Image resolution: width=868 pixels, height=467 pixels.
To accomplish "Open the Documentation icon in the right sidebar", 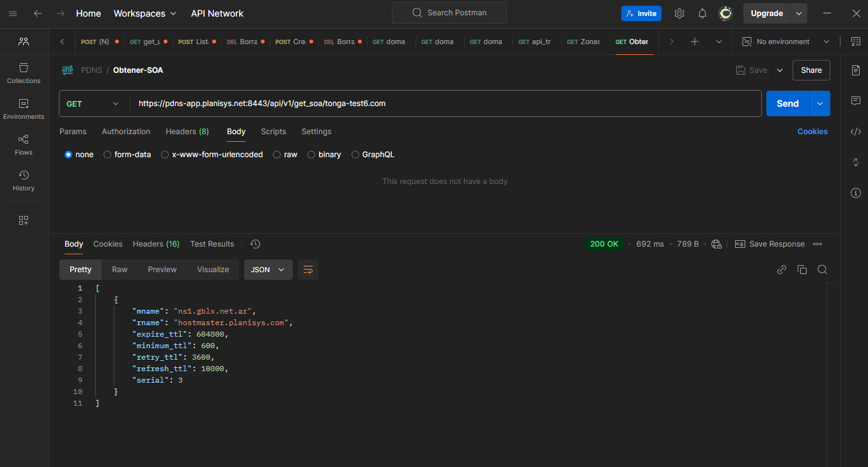I will [x=856, y=70].
